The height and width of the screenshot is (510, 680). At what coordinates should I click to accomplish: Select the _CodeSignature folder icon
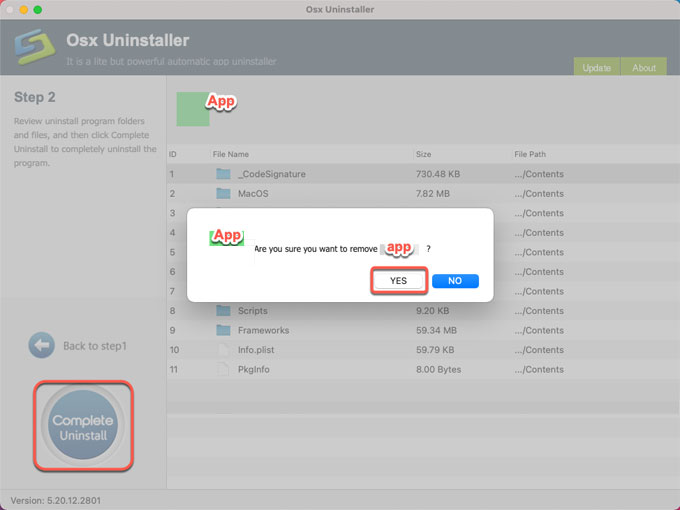(223, 174)
